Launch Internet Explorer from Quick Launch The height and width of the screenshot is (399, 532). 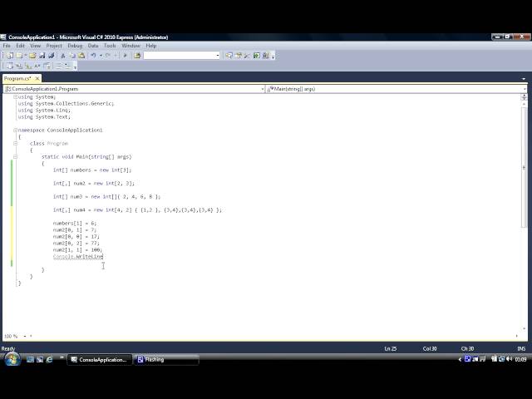click(x=49, y=359)
